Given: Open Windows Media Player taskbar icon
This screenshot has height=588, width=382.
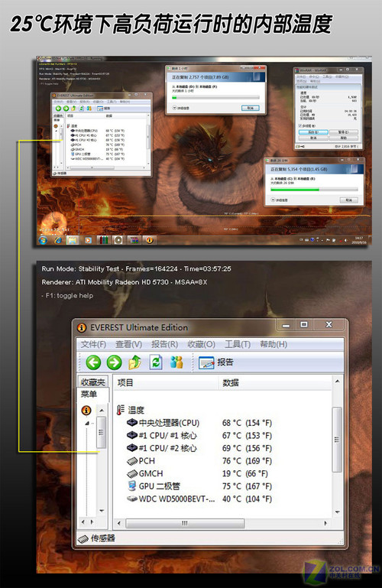Looking at the screenshot, I should pos(88,240).
